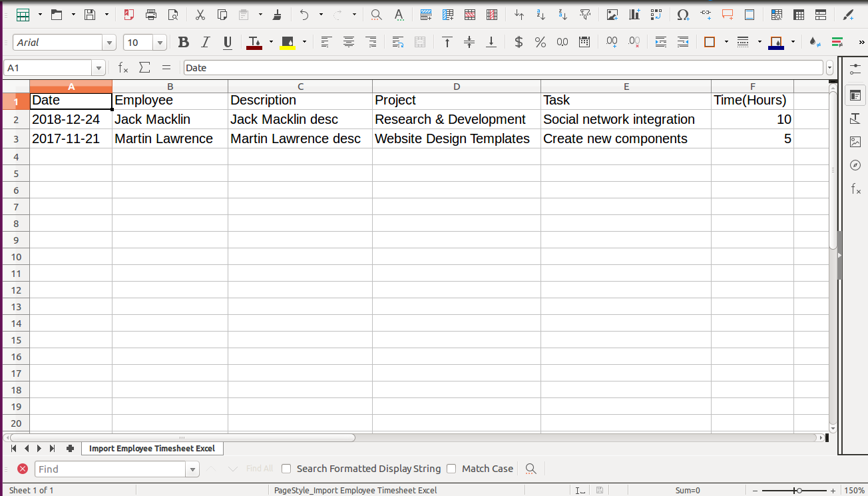Click the Insert Comment icon
Screen dimensions: 868x496
tap(728, 15)
